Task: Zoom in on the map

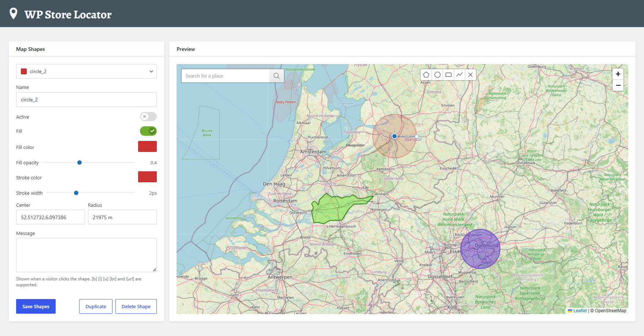Action: (x=618, y=74)
